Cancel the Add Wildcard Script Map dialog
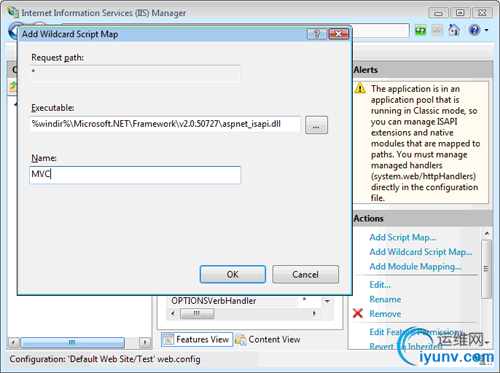The image size is (500, 373). [305, 274]
